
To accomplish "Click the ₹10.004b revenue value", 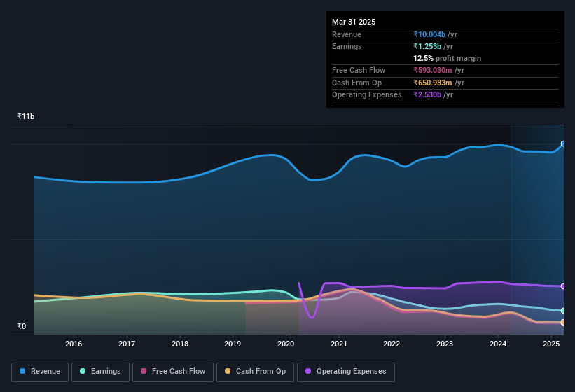I will pos(429,34).
